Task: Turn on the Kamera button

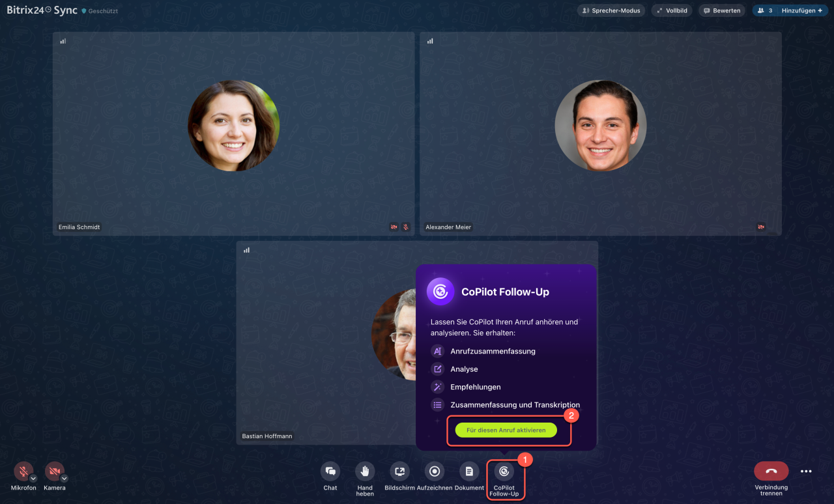Action: 54,471
